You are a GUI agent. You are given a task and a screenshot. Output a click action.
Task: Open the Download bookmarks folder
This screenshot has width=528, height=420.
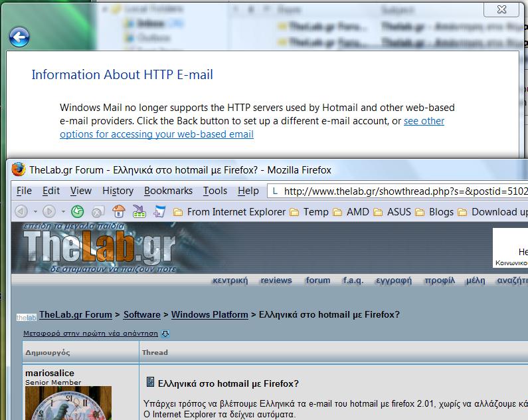point(492,212)
